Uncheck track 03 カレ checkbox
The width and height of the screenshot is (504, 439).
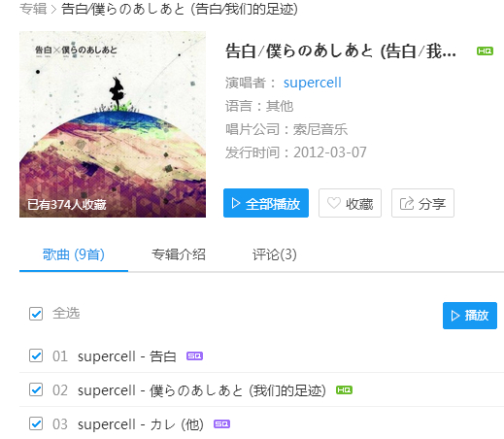36,423
